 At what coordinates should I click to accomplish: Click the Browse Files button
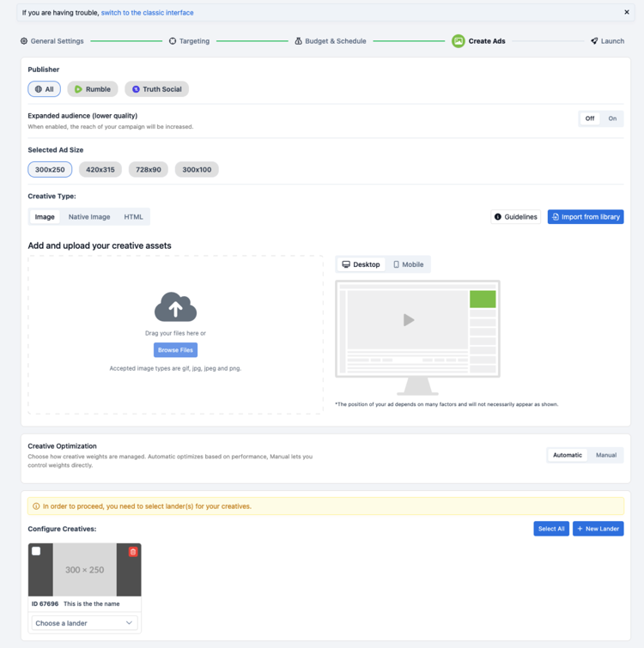[x=175, y=350]
